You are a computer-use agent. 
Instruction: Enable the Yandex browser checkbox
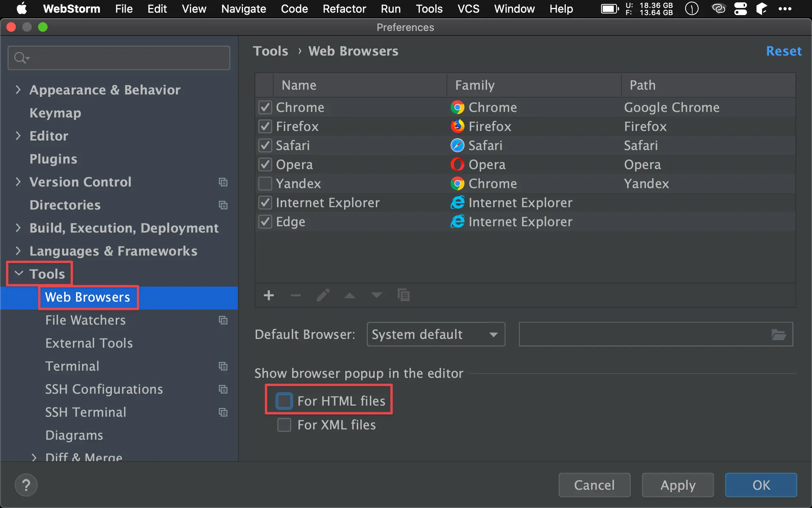point(265,184)
